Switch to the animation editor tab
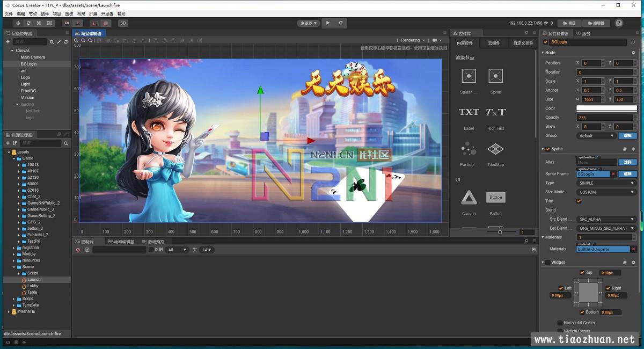Viewport: 644px width, 349px height. (121, 242)
